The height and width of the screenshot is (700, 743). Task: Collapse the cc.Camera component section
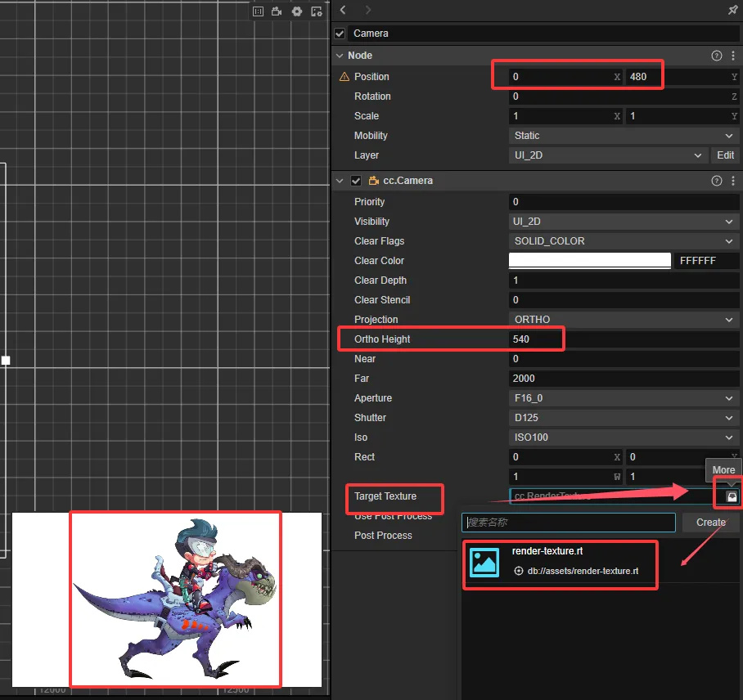(340, 181)
